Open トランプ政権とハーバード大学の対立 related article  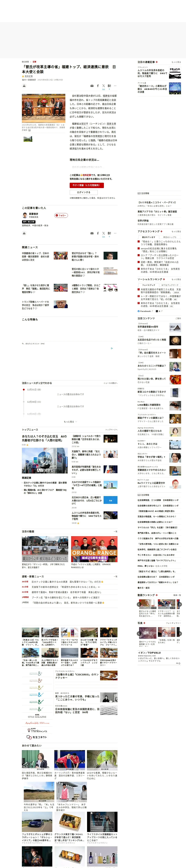(35, 305)
